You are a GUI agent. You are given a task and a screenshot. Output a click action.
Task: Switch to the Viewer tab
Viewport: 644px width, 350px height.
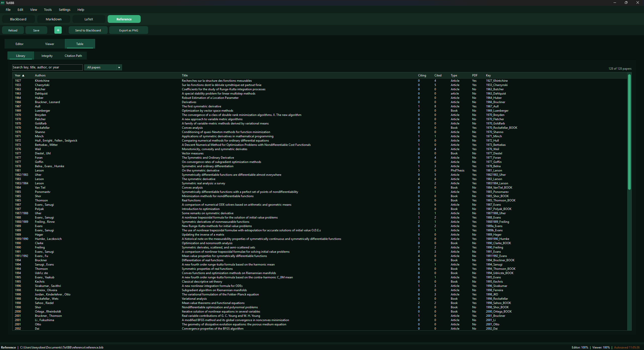click(x=50, y=44)
